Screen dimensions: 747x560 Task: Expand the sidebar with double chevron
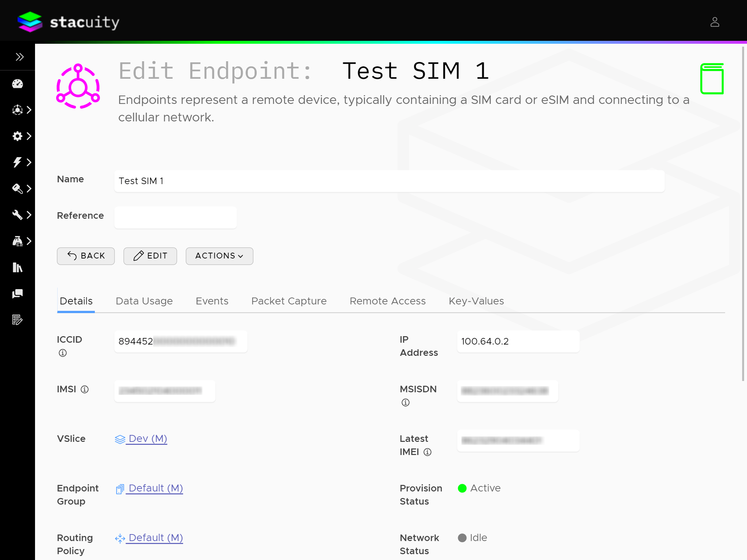[20, 57]
